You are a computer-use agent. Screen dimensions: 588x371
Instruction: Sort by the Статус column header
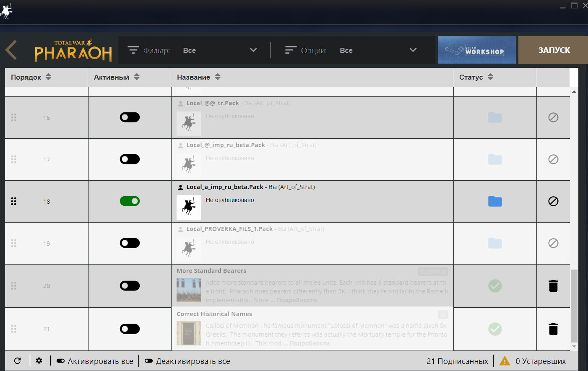[x=476, y=77]
